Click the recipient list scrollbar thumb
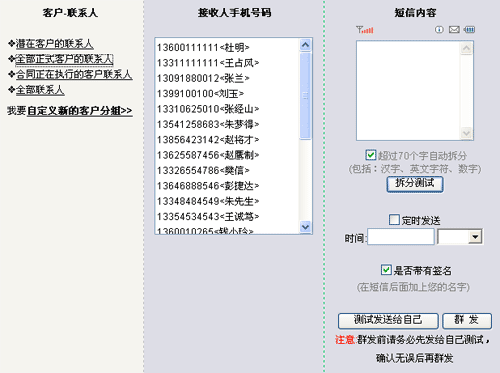 coord(305,96)
